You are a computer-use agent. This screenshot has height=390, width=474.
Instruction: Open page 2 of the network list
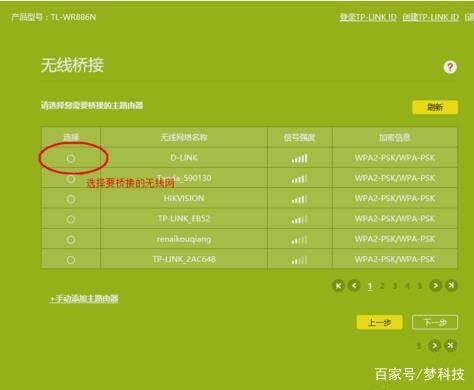[382, 286]
